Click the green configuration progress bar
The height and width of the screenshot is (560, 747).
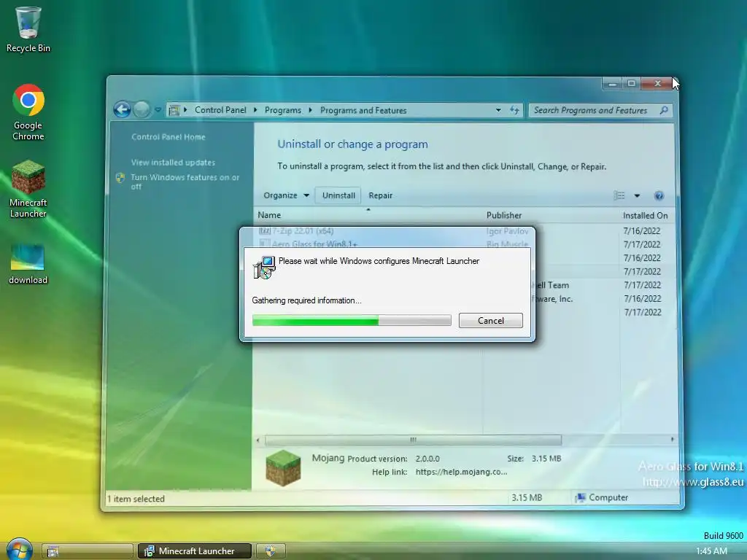(x=352, y=320)
